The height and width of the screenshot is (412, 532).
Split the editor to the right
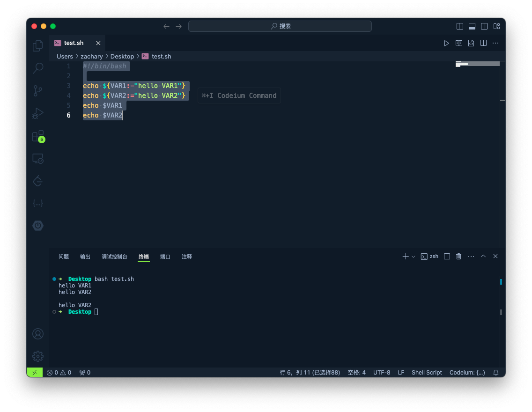click(x=483, y=43)
